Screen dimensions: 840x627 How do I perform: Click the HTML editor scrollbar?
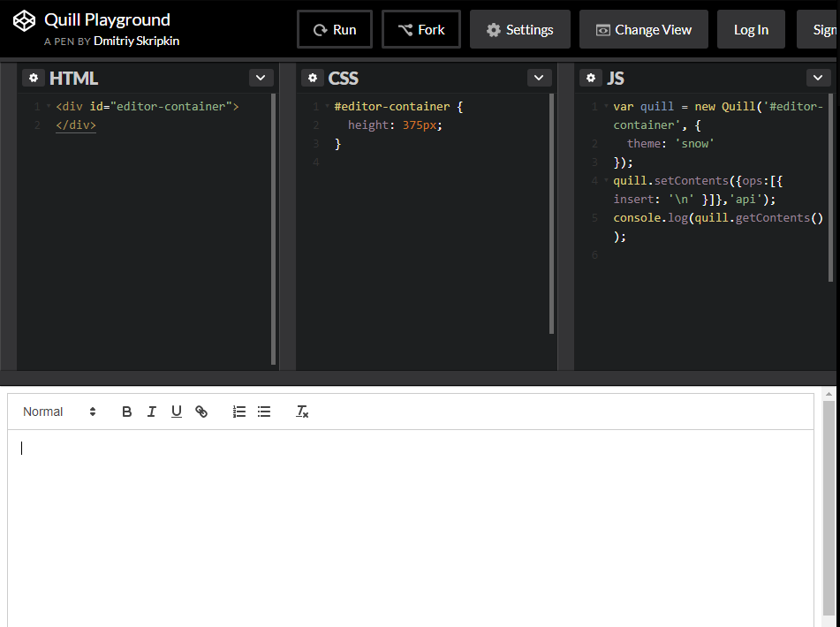click(x=273, y=230)
